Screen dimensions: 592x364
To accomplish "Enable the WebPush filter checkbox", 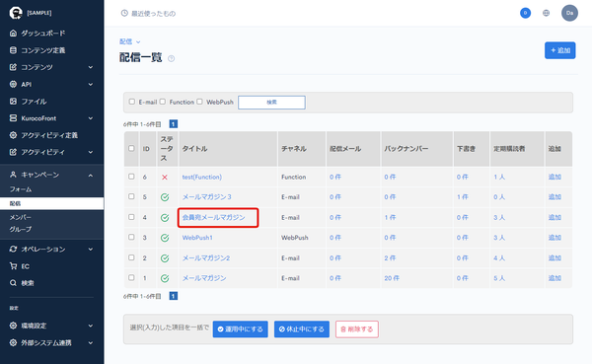I will tap(199, 102).
